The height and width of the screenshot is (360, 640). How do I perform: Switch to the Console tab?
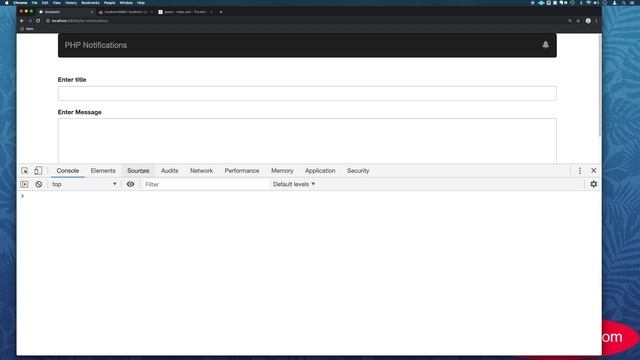pyautogui.click(x=68, y=171)
